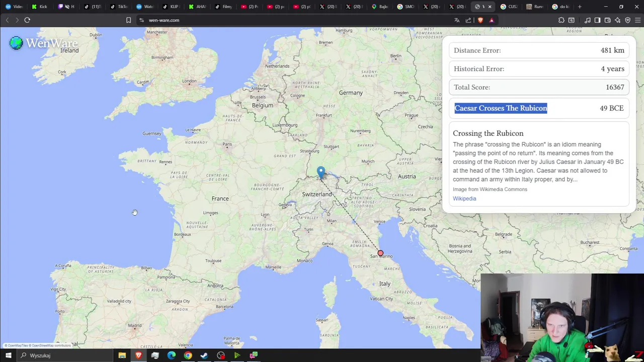
Task: Click the WenWare title text
Action: (51, 43)
